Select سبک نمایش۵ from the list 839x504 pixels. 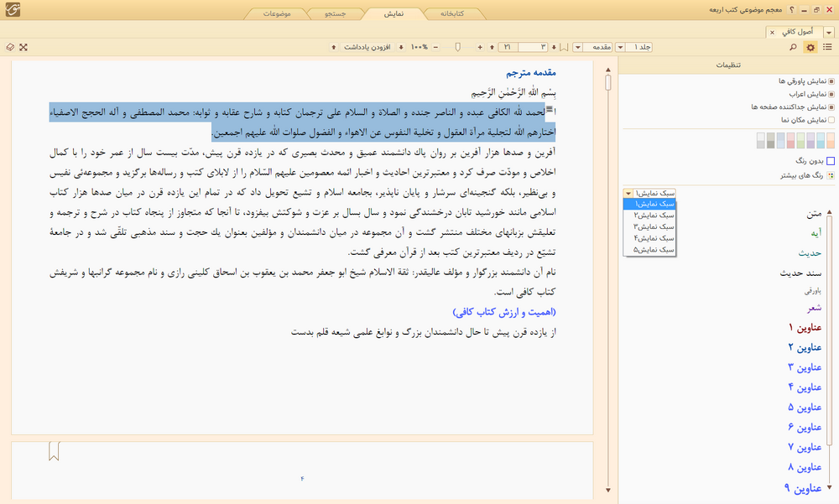coord(649,250)
